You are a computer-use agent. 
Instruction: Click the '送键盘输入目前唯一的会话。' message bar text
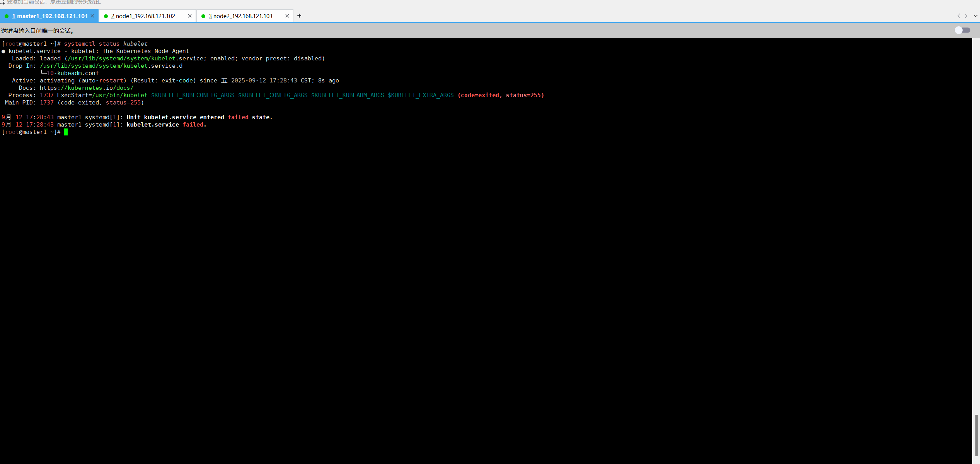coord(37,31)
